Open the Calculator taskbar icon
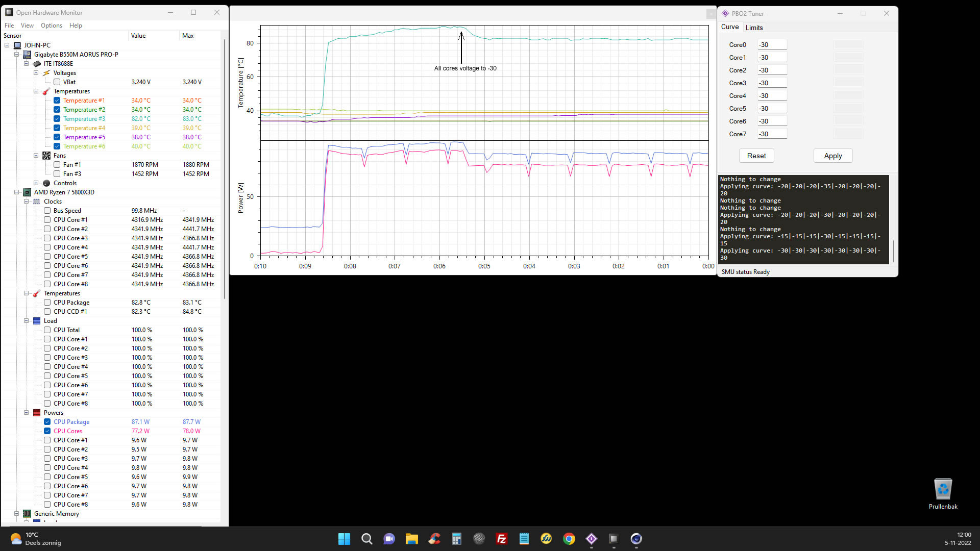Image resolution: width=980 pixels, height=551 pixels. tap(456, 539)
